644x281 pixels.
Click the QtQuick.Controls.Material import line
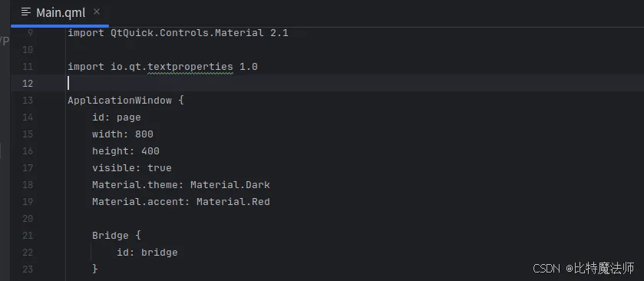pos(178,33)
